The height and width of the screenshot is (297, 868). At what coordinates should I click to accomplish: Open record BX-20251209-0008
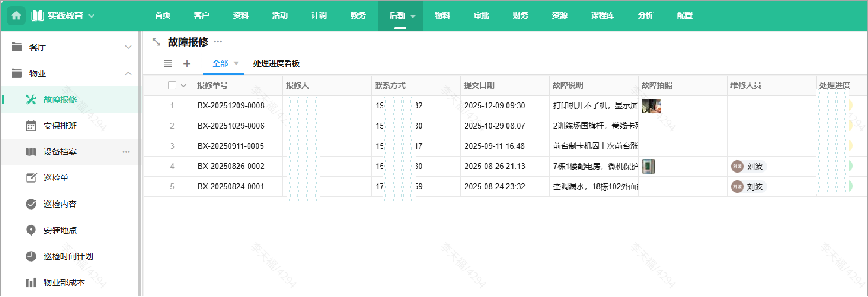231,106
